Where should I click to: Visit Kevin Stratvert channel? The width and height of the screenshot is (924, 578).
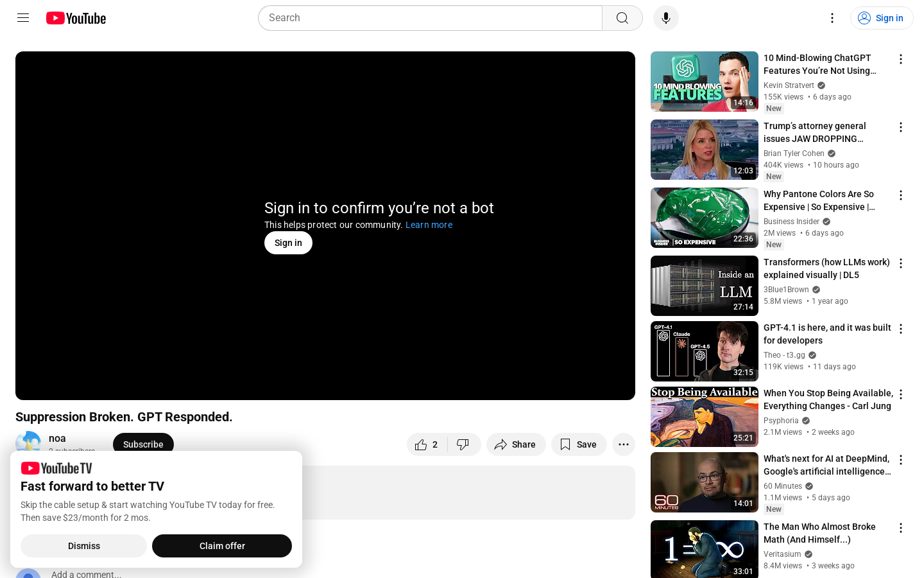pyautogui.click(x=789, y=85)
